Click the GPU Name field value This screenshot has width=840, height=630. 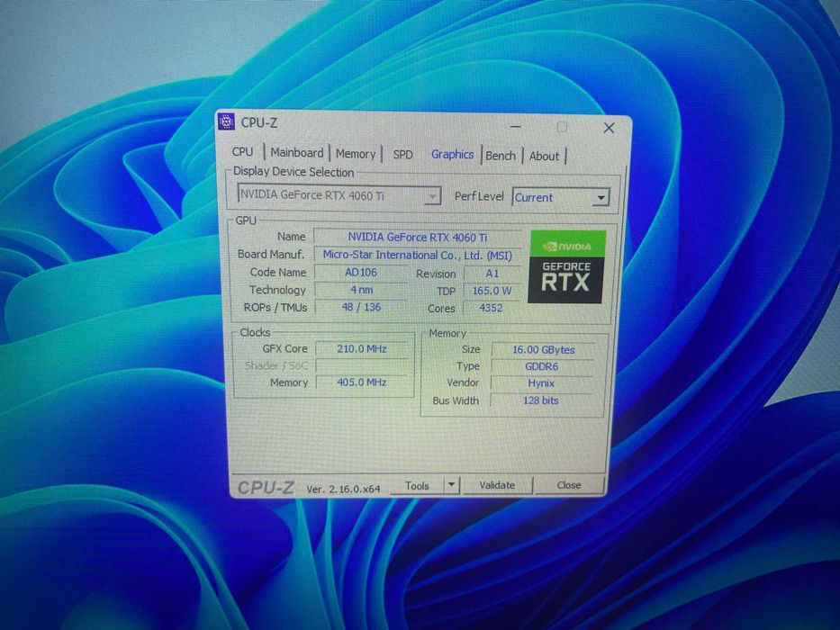(418, 237)
